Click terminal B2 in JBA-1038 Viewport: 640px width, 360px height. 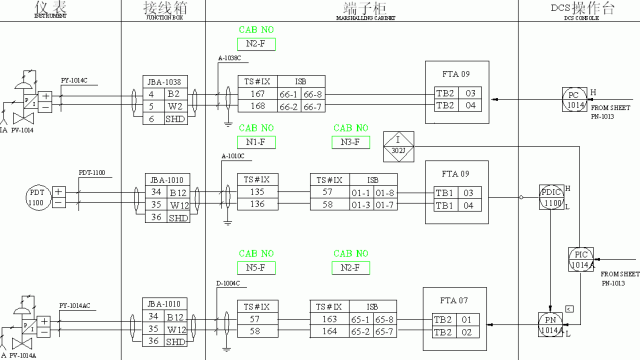tap(176, 94)
